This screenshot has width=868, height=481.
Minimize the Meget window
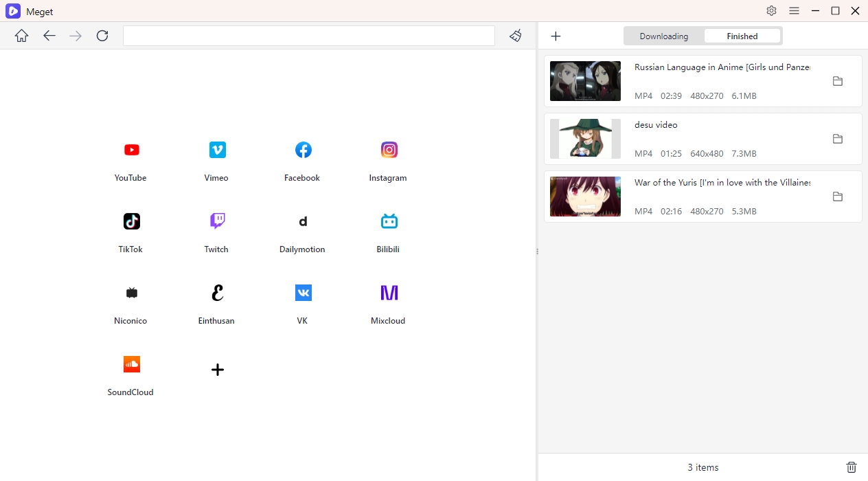[815, 11]
